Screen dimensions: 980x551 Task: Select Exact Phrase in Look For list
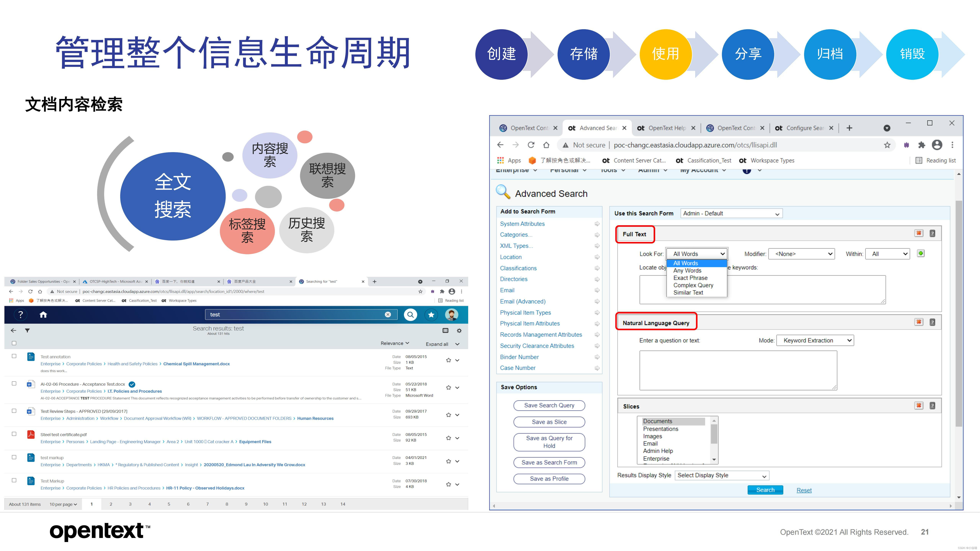[x=690, y=278]
